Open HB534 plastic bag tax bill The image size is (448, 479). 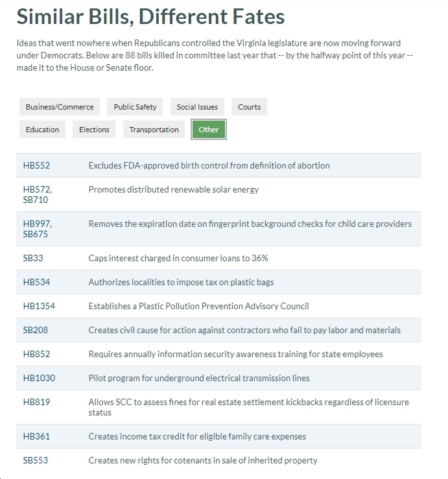(36, 282)
